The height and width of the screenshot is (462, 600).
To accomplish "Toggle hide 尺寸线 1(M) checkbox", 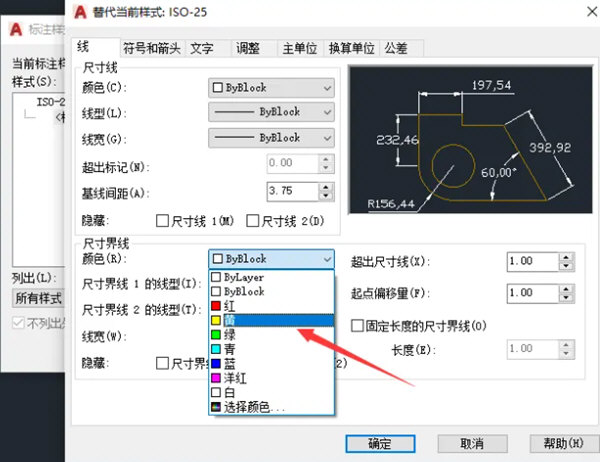I will 162,221.
